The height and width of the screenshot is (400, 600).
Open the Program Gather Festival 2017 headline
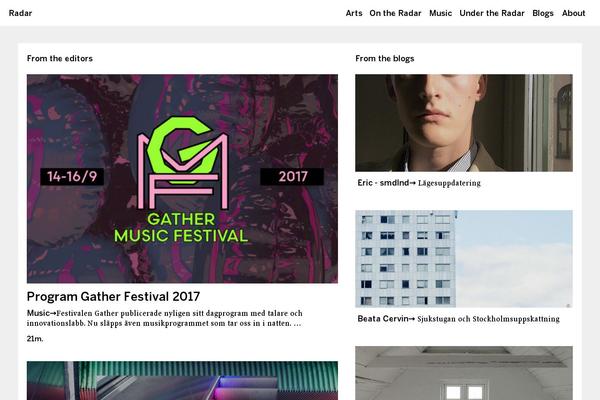click(x=113, y=296)
